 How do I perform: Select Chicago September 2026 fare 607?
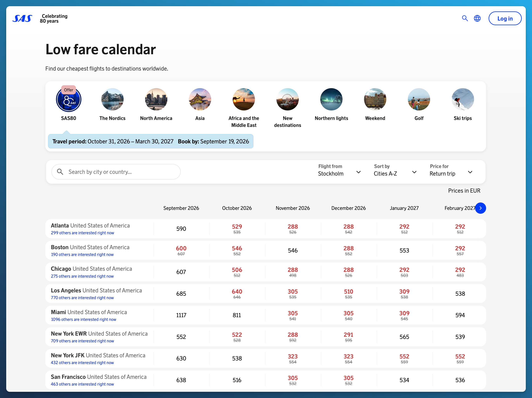[x=181, y=272]
